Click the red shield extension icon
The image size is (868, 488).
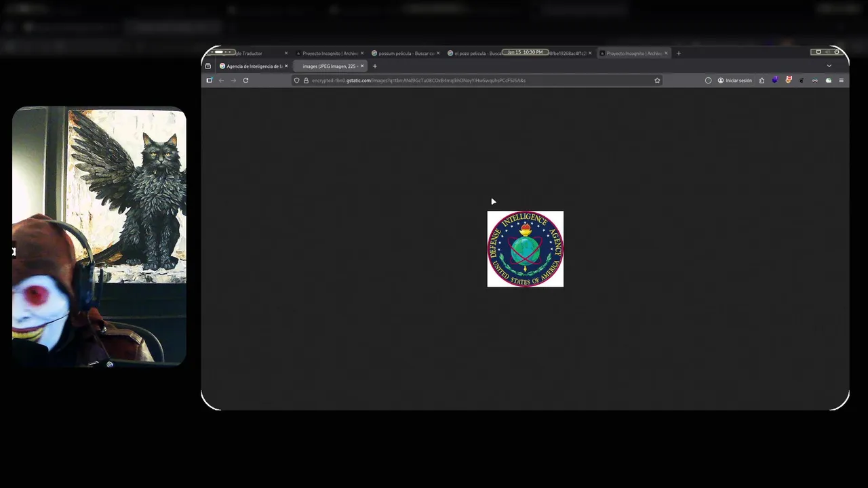point(788,80)
